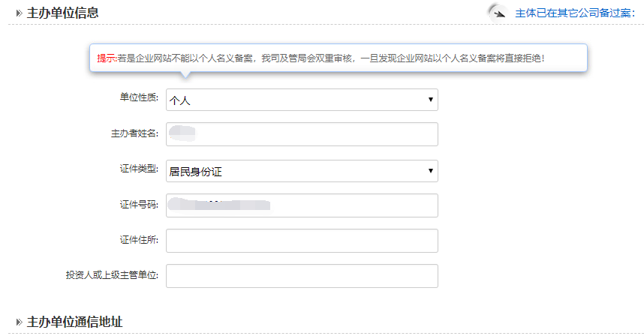This screenshot has height=336, width=644.
Task: Click the curved arrow icon beside 主体已在其它公司备案
Action: tap(498, 13)
